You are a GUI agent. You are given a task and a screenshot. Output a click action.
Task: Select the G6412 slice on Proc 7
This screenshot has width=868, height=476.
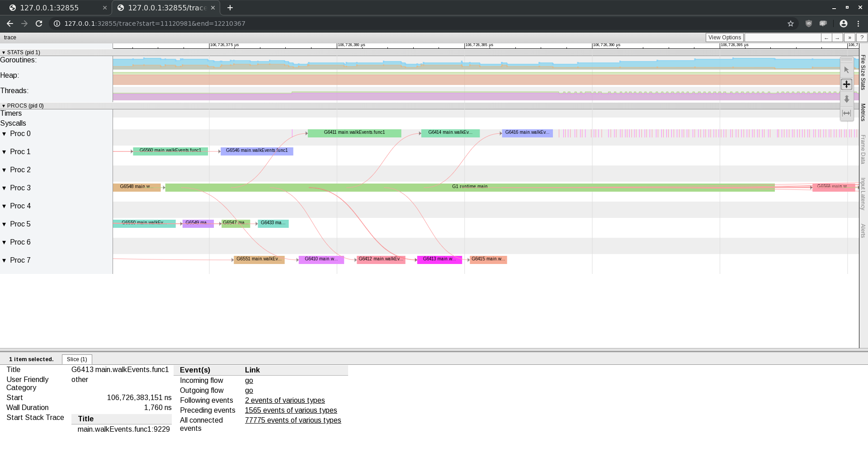(381, 259)
